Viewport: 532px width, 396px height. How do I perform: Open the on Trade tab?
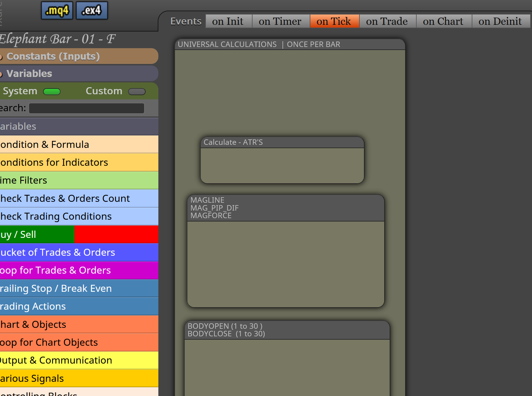[x=388, y=21]
